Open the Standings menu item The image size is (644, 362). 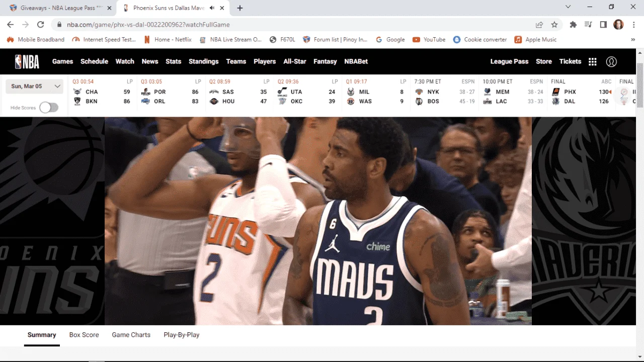(x=204, y=61)
